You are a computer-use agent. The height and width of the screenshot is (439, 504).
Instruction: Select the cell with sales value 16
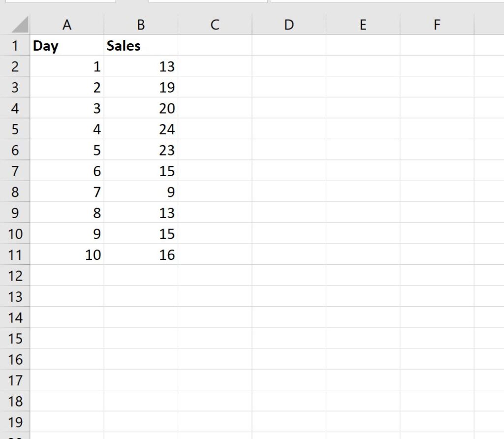point(141,255)
